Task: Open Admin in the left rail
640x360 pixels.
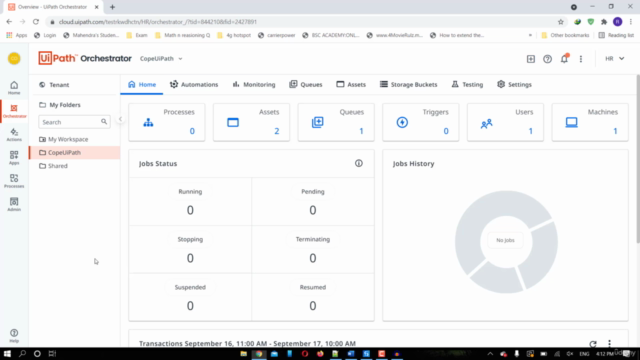Action: [x=14, y=204]
